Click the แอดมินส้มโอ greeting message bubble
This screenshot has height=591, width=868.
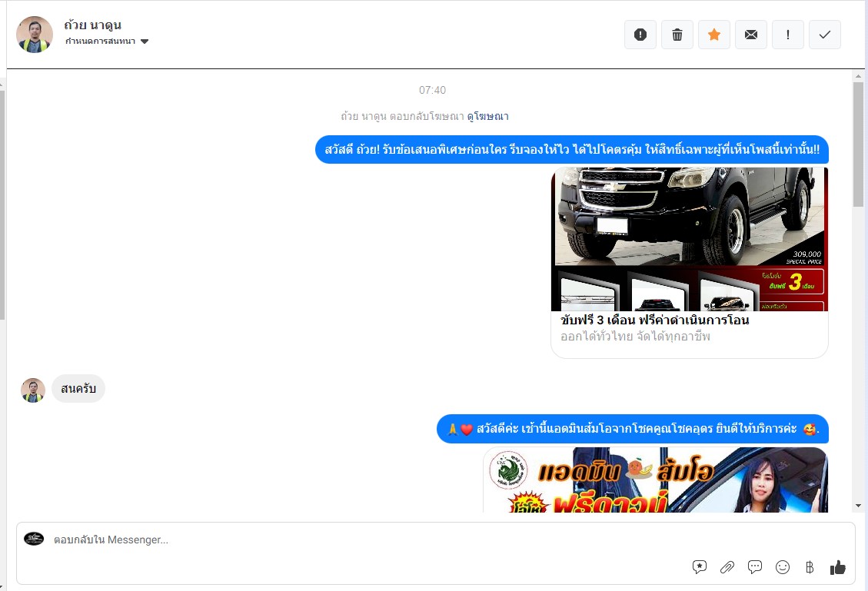coord(633,429)
